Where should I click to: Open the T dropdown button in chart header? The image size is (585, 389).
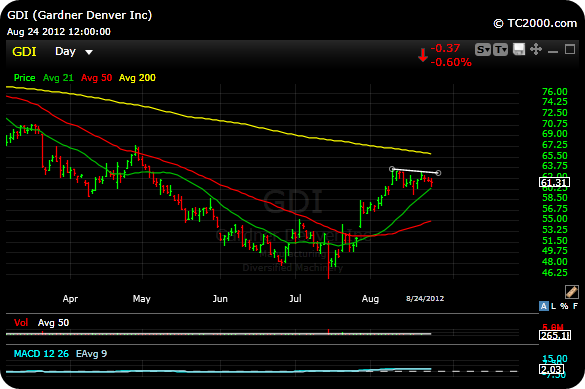coord(500,50)
